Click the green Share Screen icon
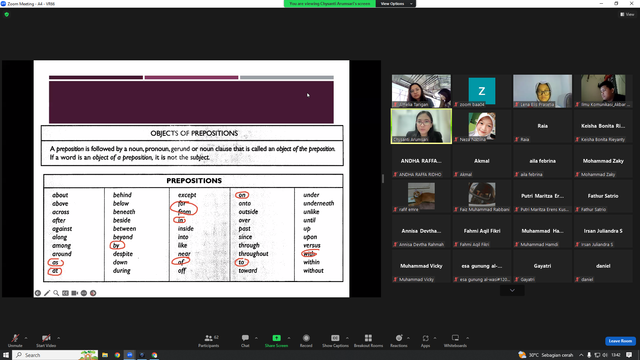Viewport: 640px width, 360px height. pyautogui.click(x=276, y=338)
